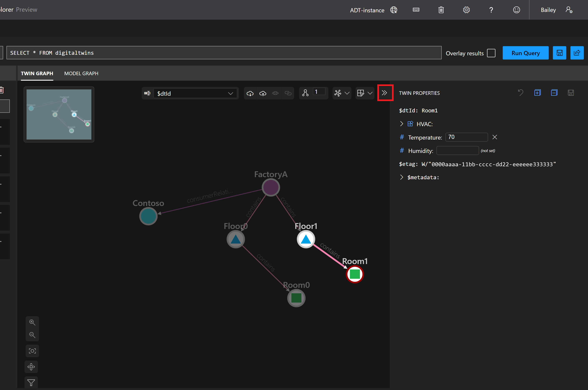Image resolution: width=588 pixels, height=390 pixels.
Task: Expand the $metadata section
Action: 401,177
